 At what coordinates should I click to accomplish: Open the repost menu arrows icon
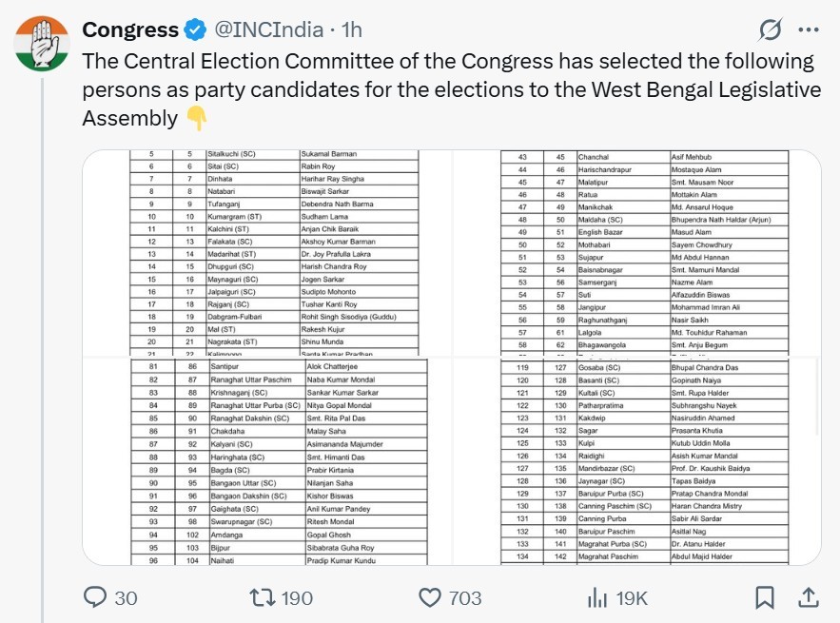pos(261,597)
